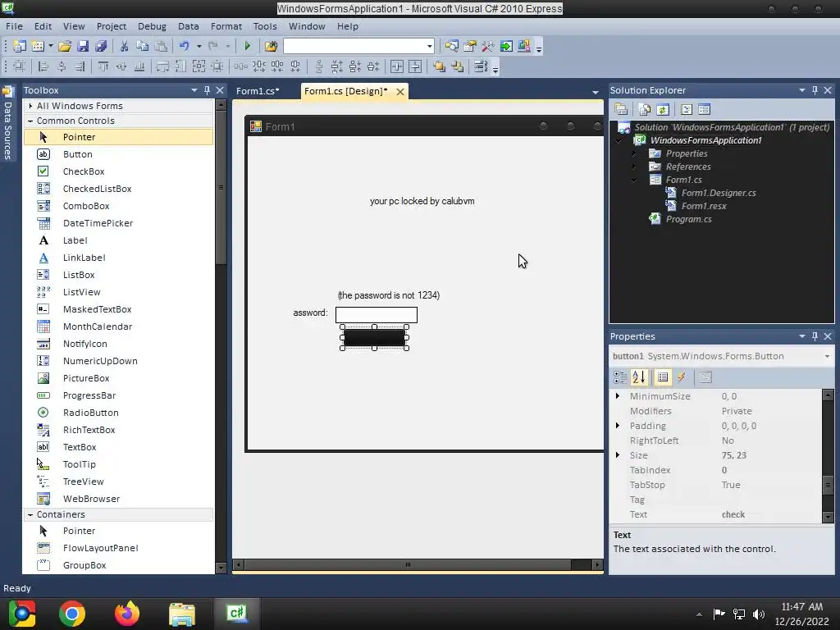Open the Data Sources side tab
The height and width of the screenshot is (630, 840).
[x=7, y=123]
